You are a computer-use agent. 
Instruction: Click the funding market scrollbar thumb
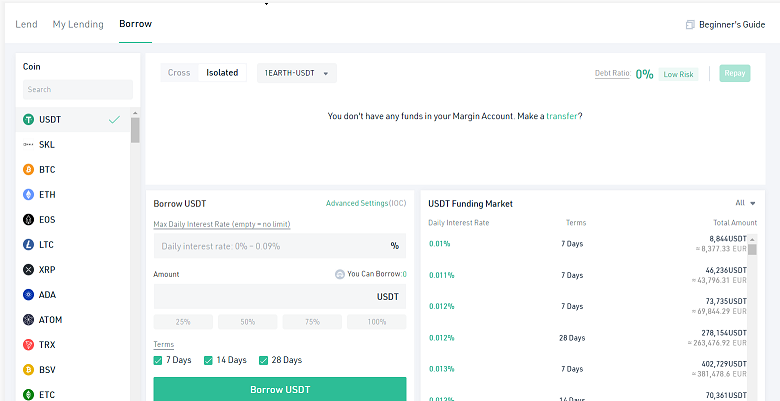[752, 249]
